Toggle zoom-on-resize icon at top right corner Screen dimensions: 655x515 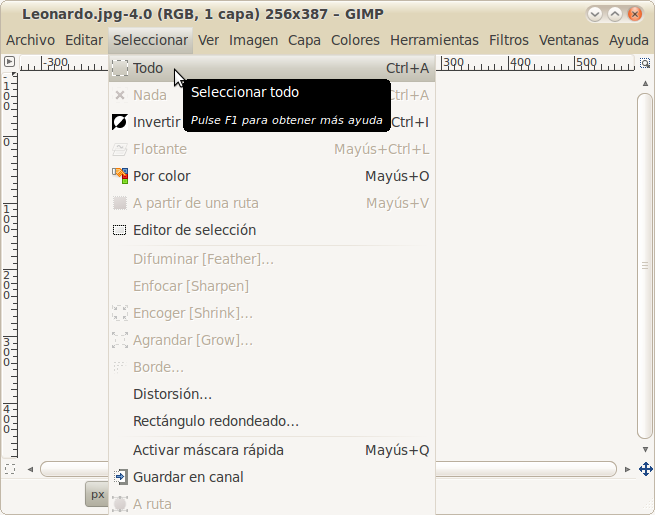pos(645,63)
